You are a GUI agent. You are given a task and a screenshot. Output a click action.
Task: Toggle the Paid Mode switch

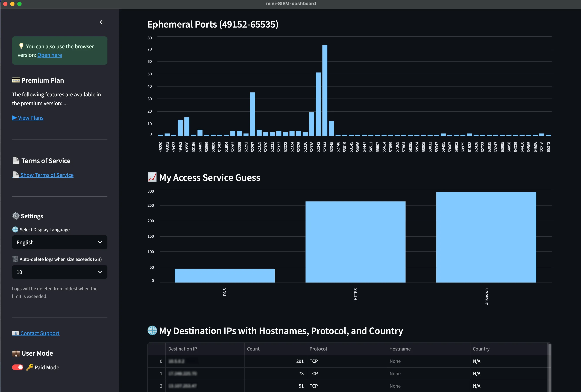(x=17, y=367)
